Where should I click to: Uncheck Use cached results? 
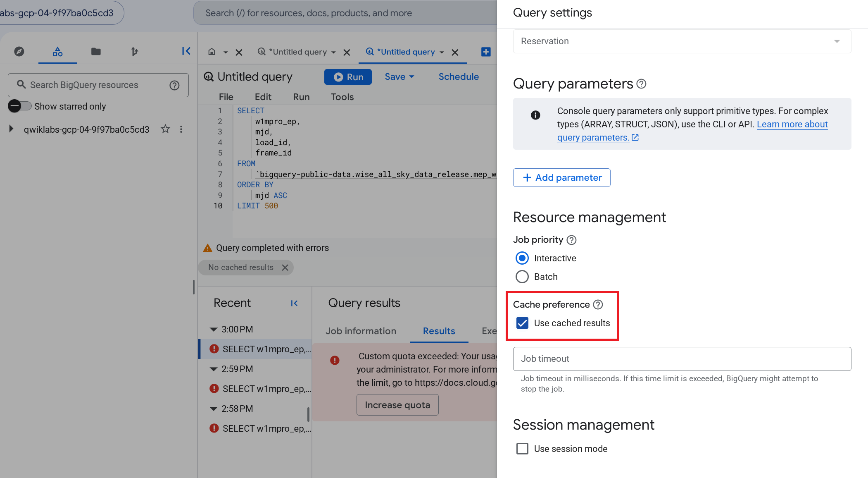click(x=522, y=323)
